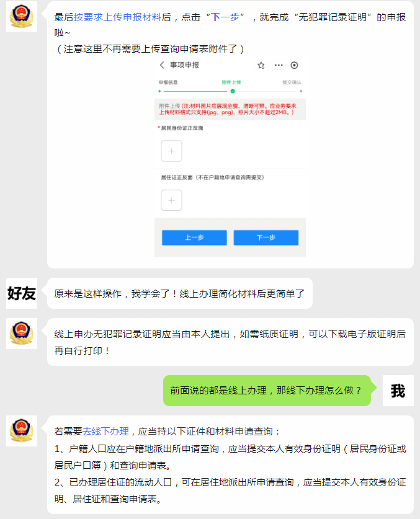The height and width of the screenshot is (519, 420).
Task: Click the green bubble asking 线下办理怎么做
Action: pyautogui.click(x=267, y=391)
